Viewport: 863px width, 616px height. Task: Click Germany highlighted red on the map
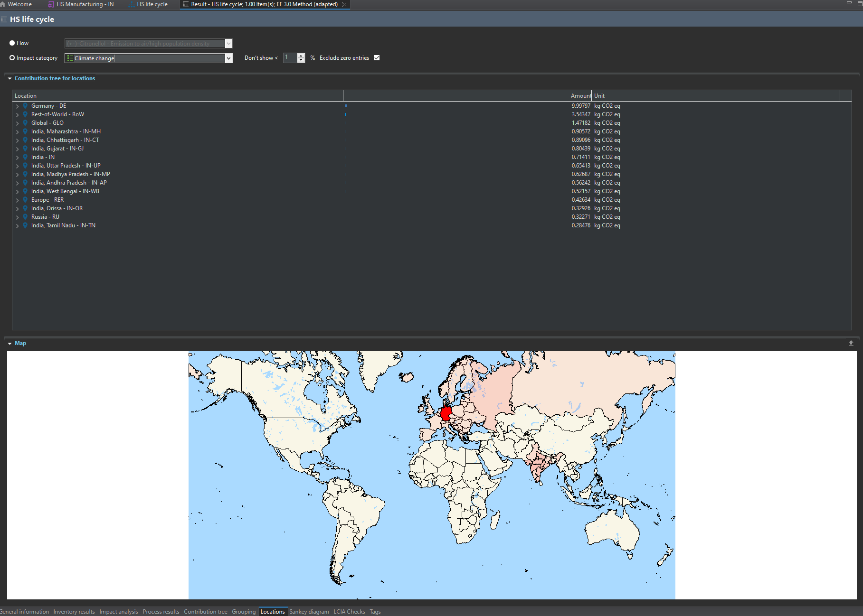(446, 413)
